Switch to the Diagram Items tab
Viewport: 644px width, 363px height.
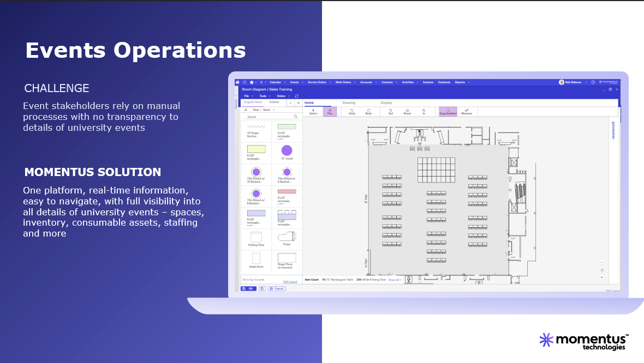click(x=253, y=102)
